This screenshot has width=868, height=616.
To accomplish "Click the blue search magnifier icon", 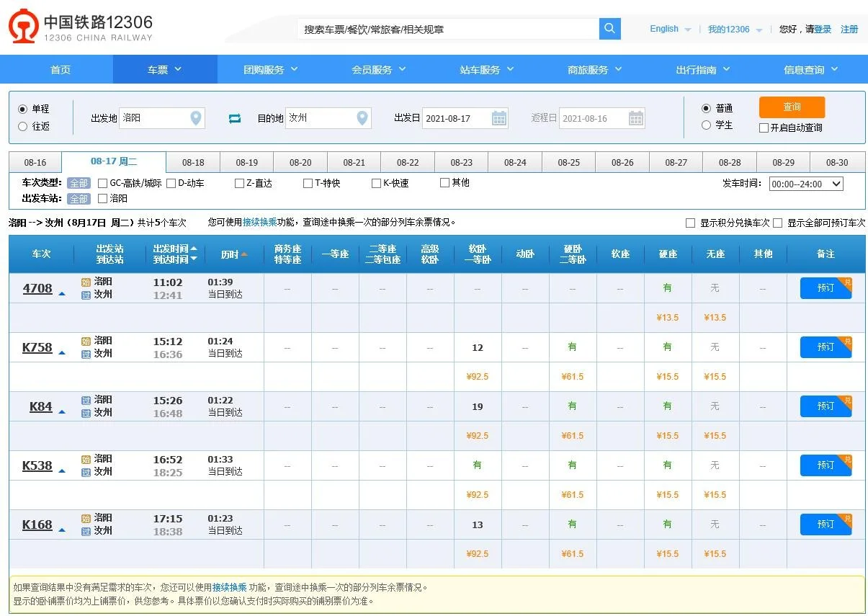I will click(x=609, y=29).
